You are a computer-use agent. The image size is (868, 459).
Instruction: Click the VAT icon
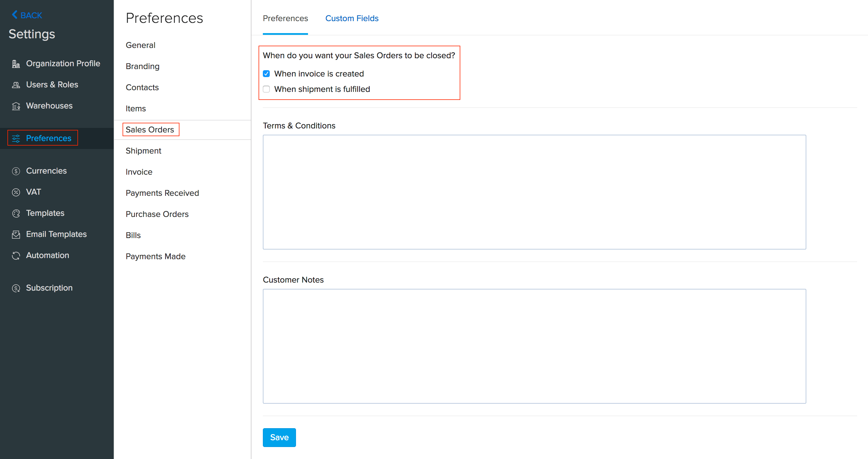point(16,192)
